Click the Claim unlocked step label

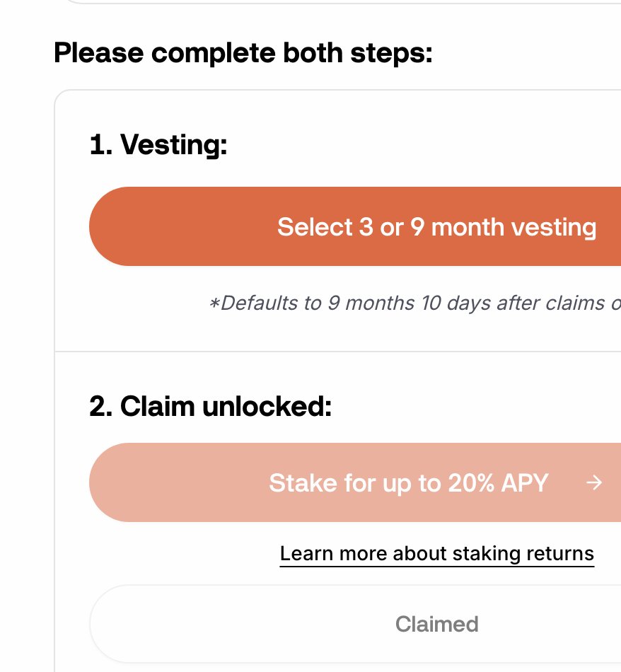(x=211, y=406)
